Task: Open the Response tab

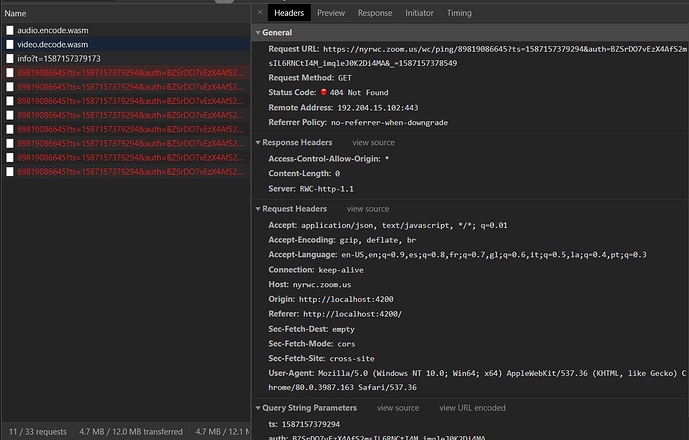Action: pyautogui.click(x=375, y=13)
